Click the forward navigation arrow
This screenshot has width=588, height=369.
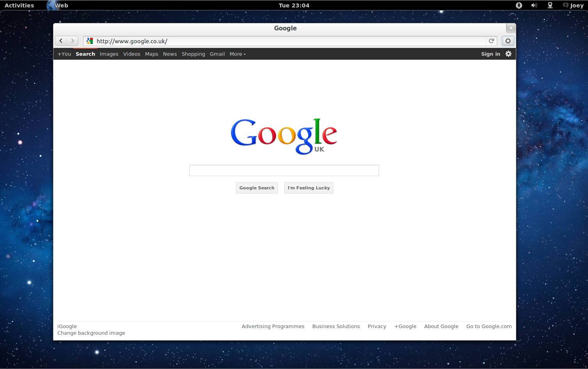[x=73, y=41]
